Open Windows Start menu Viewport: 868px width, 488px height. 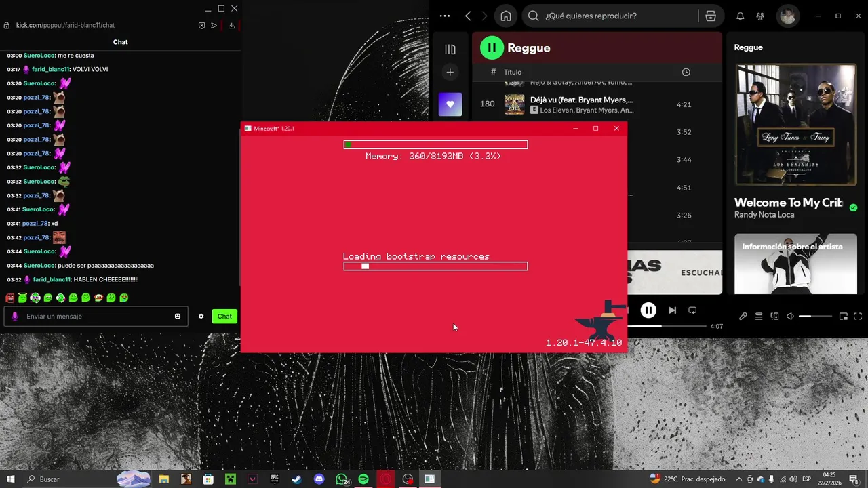(x=11, y=479)
